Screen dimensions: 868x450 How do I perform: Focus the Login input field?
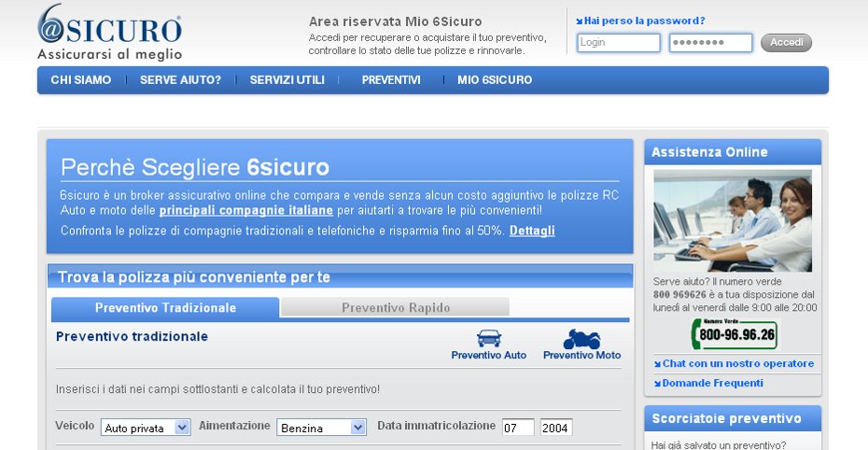[x=619, y=43]
